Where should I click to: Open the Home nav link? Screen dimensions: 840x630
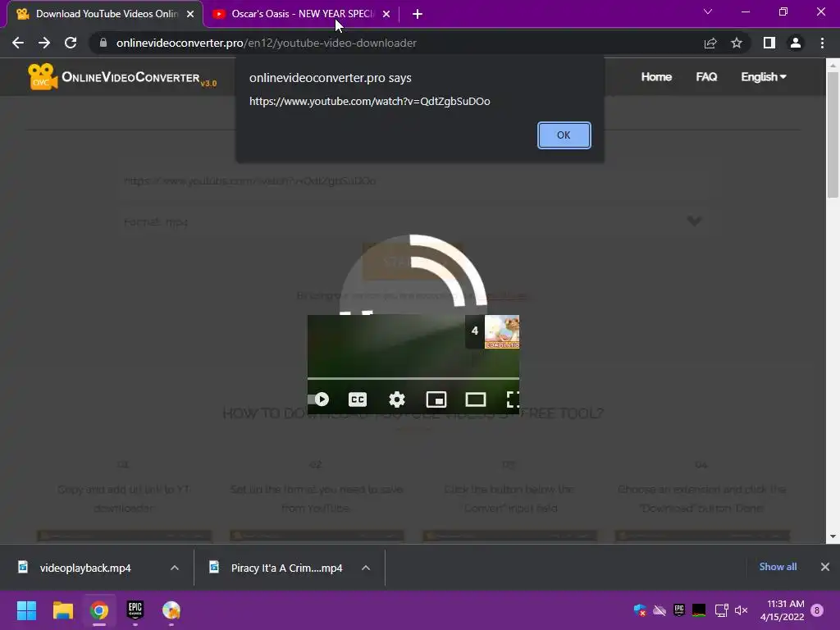click(656, 77)
